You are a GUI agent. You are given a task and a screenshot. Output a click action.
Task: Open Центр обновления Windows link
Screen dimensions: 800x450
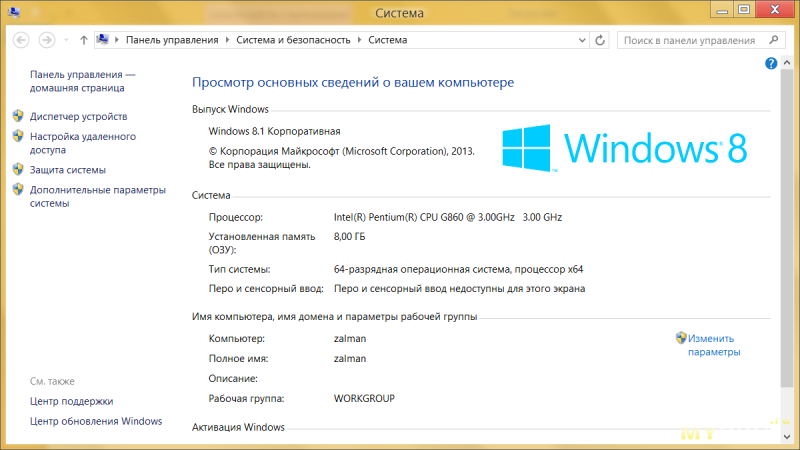(x=96, y=421)
